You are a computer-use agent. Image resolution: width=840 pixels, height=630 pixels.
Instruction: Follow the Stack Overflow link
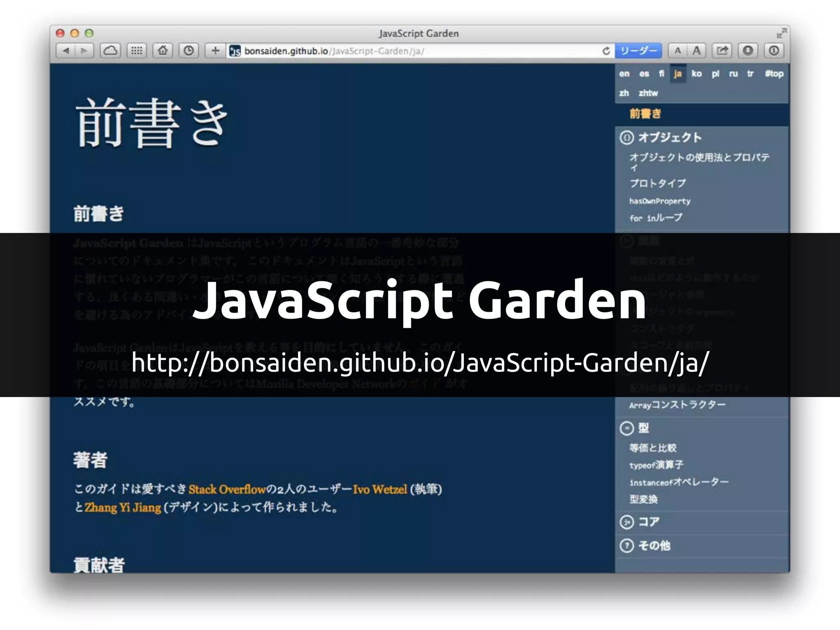[227, 489]
